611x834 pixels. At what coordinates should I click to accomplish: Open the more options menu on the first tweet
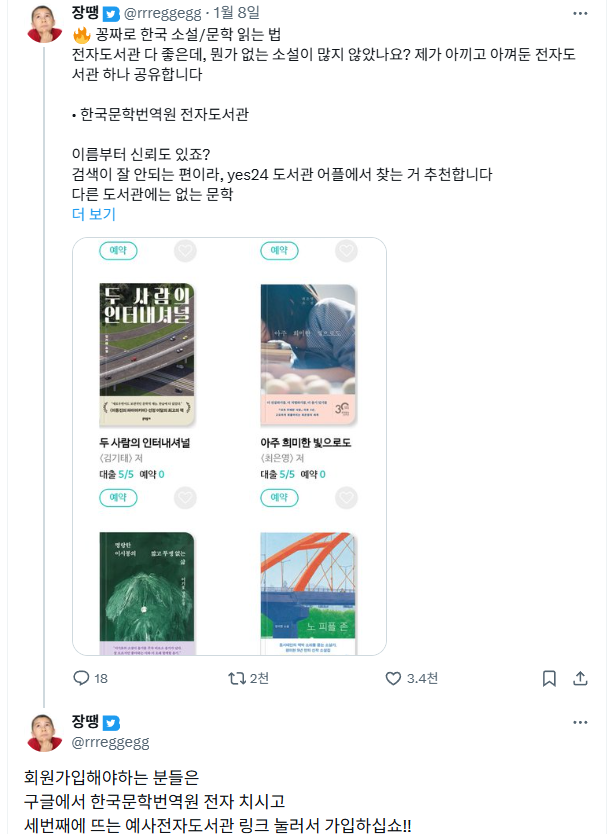point(580,13)
